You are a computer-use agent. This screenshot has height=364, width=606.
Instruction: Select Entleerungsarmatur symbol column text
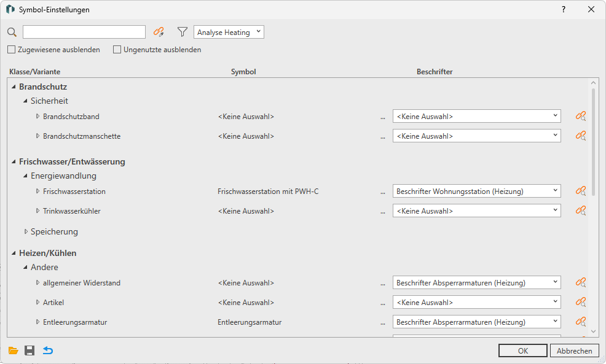tap(250, 322)
